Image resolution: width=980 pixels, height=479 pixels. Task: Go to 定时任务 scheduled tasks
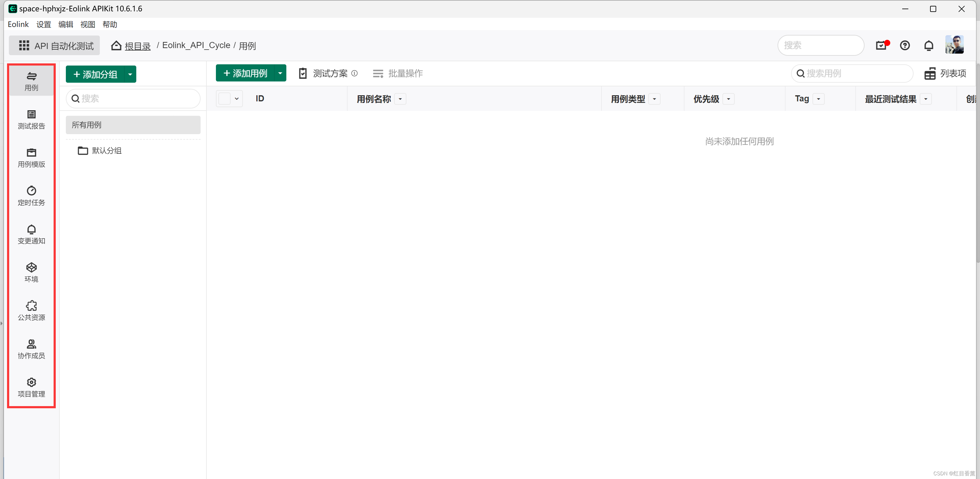31,196
